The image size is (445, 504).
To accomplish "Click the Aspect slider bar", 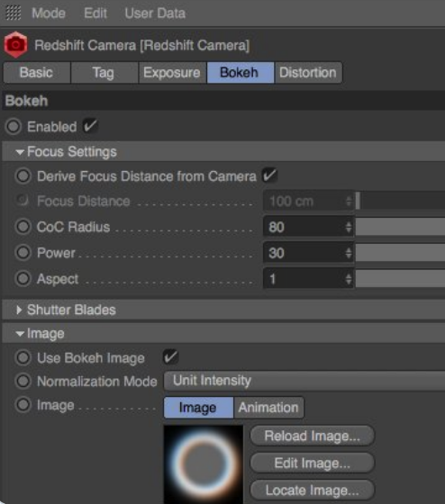I will point(400,279).
